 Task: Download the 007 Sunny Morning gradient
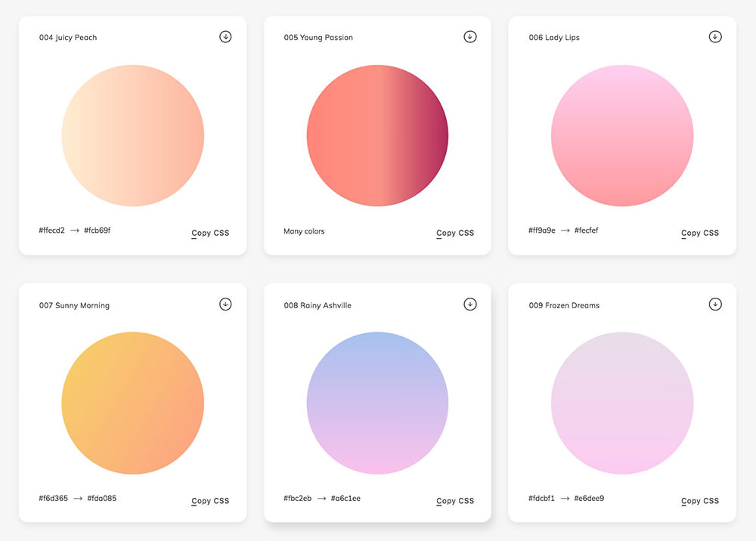[225, 304]
